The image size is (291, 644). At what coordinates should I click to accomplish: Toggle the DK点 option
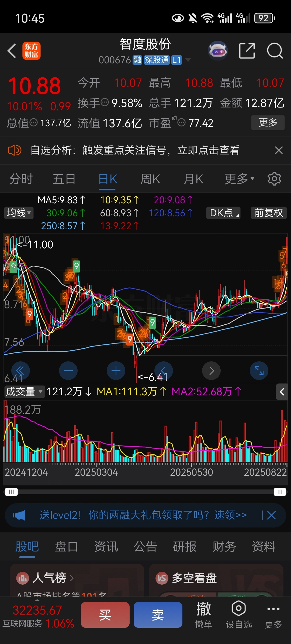click(x=223, y=213)
